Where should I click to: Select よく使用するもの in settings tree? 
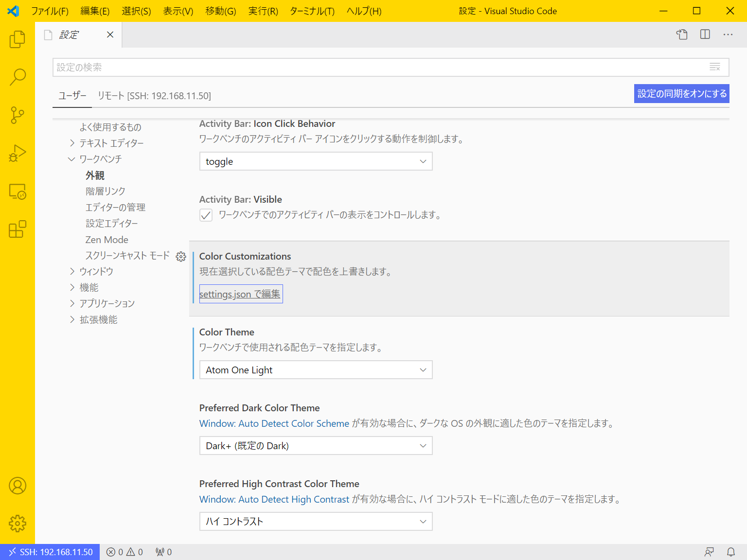point(110,127)
